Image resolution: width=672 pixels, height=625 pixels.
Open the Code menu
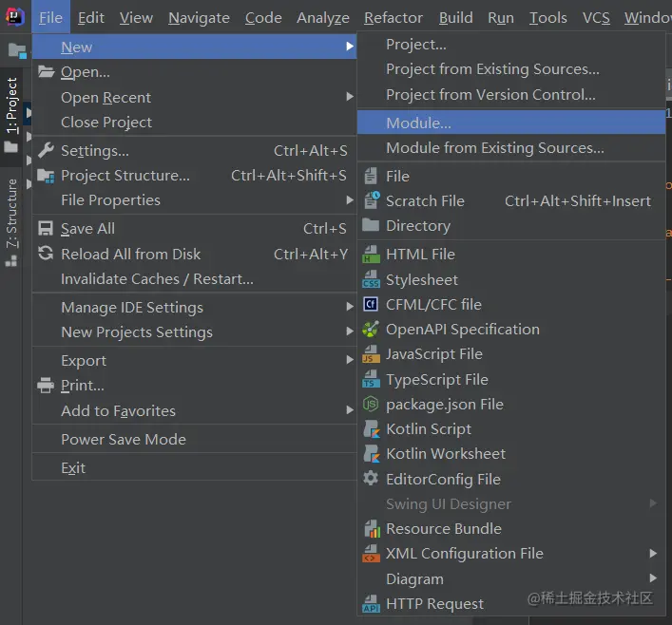click(x=263, y=17)
